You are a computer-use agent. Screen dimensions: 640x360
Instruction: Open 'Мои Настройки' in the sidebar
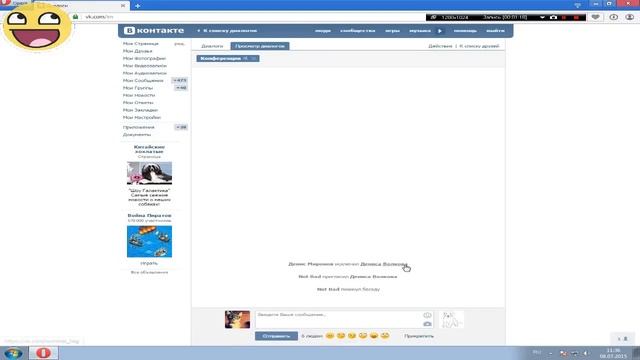tap(142, 117)
